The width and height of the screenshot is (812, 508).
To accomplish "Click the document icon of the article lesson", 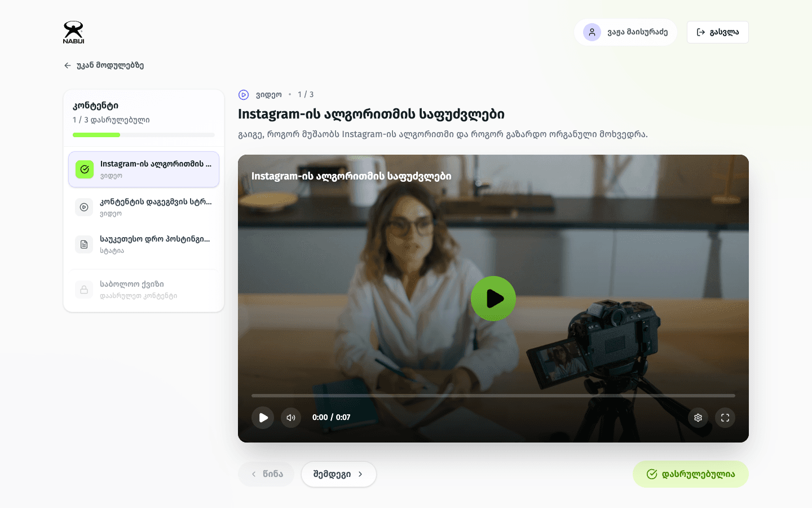I will coord(84,244).
